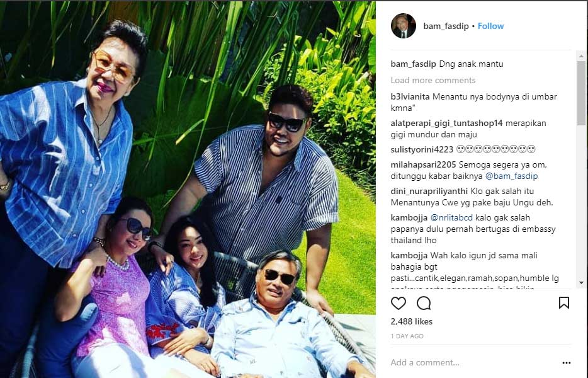Open the three-dot more options menu
Viewport: 588px width, 378px height.
point(566,363)
